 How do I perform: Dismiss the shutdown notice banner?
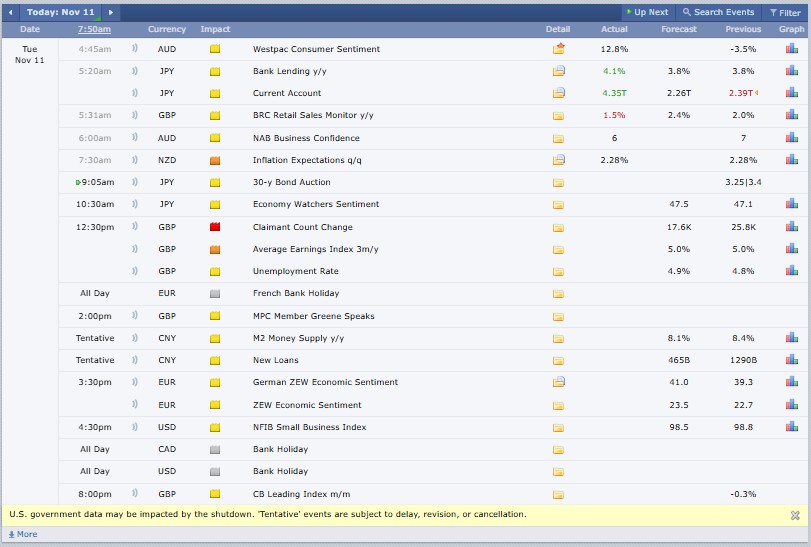point(795,515)
